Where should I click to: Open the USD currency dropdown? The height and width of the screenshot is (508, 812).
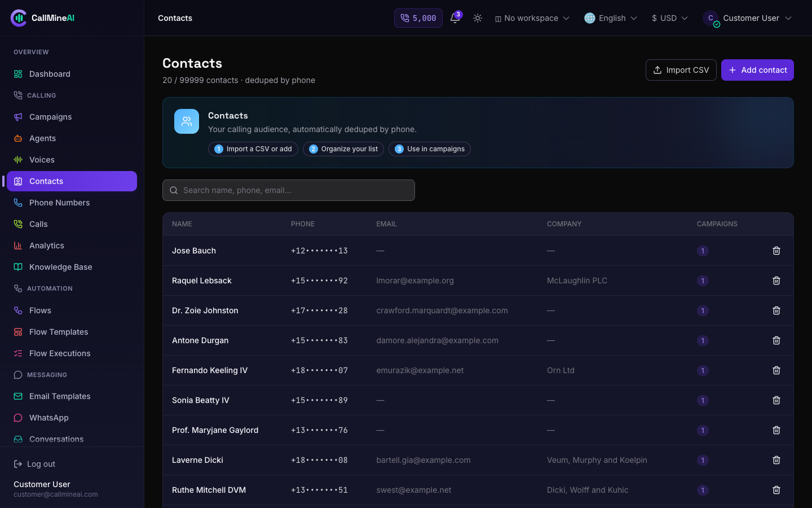tap(670, 18)
